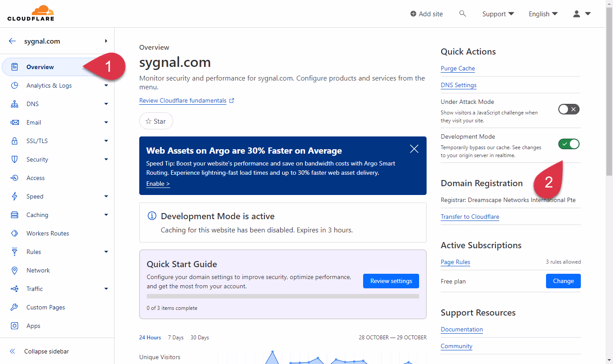Viewport: 613px width, 364px height.
Task: Turn off the Development Mode switch
Action: [569, 143]
